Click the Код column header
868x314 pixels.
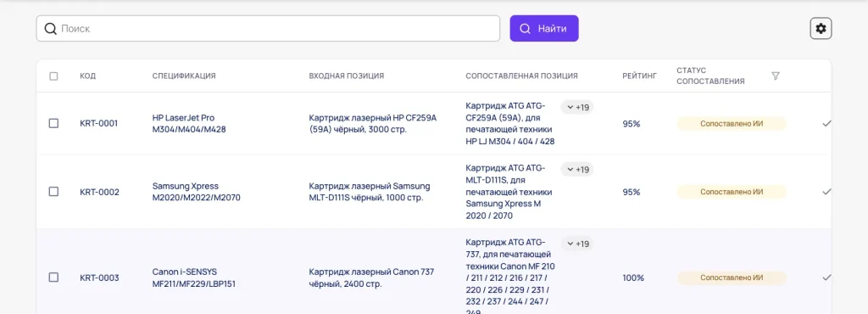click(88, 76)
